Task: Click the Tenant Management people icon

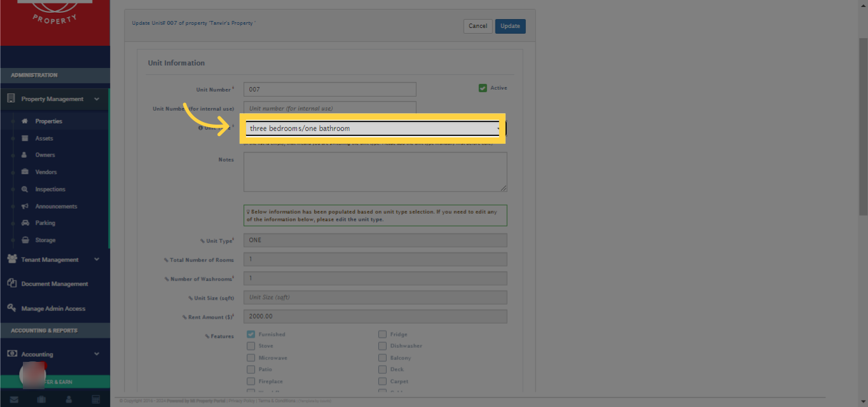Action: pyautogui.click(x=11, y=259)
